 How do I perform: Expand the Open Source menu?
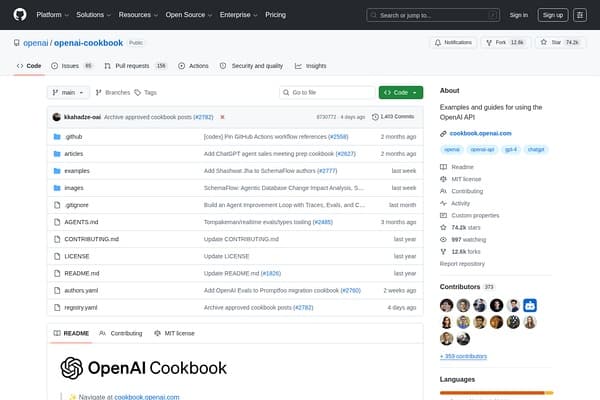189,15
